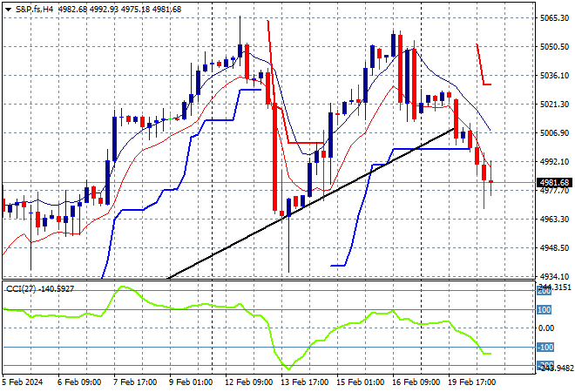575x392 pixels.
Task: Click the 16 Feb 09:00 time label
Action: [416, 382]
